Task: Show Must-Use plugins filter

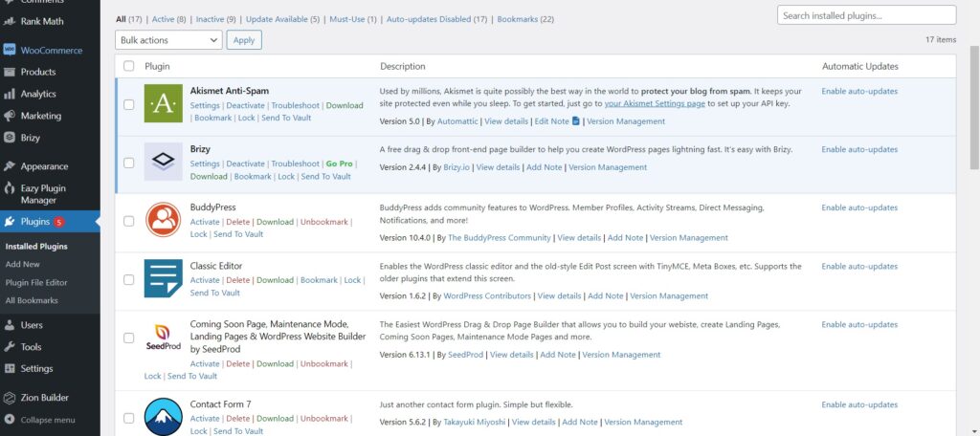Action: [x=353, y=19]
